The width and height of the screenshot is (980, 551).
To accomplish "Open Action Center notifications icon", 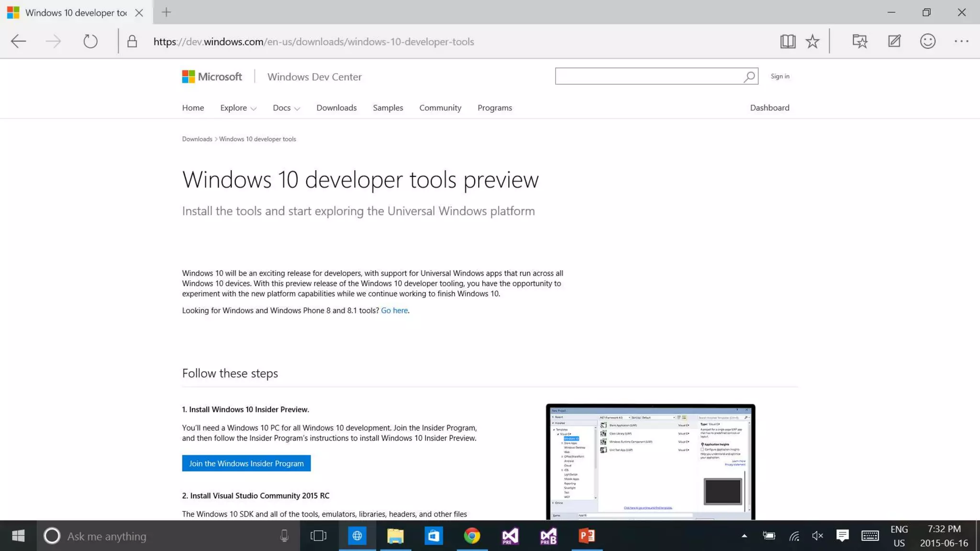I will [x=843, y=536].
